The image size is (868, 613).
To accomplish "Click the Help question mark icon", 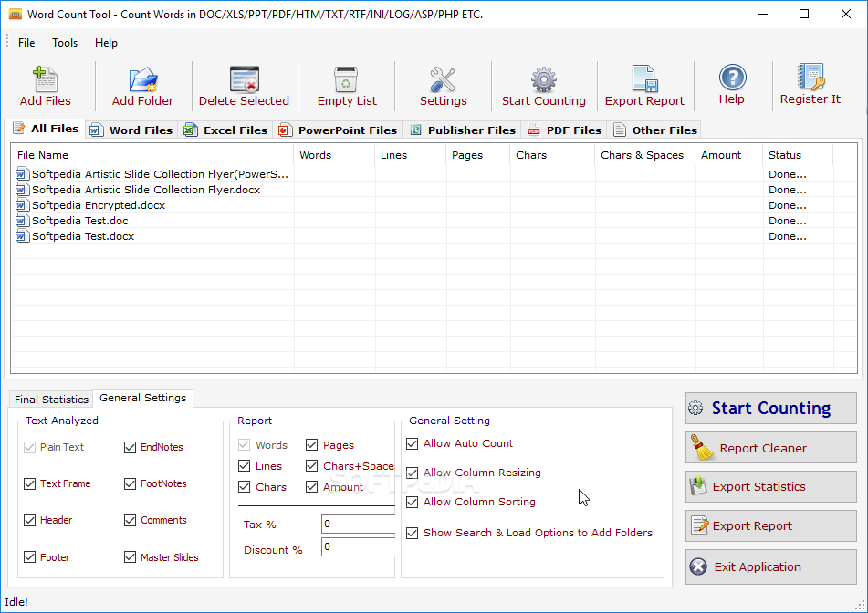I will [732, 78].
